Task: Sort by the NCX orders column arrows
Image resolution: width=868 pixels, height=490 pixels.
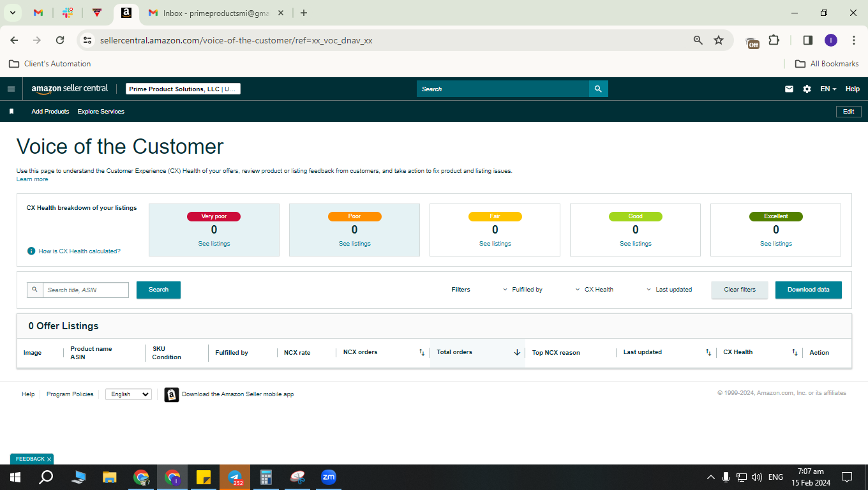Action: 421,352
